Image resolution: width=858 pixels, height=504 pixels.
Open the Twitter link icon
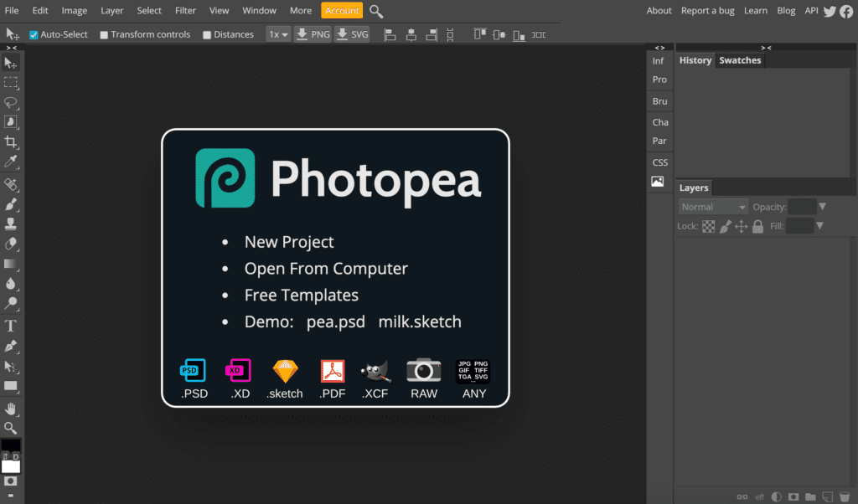830,11
